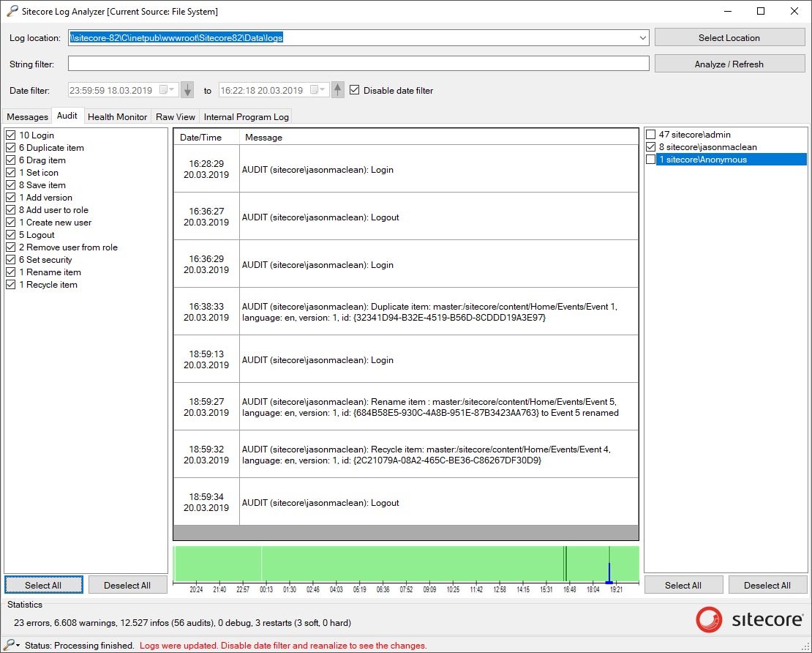The image size is (812, 653).
Task: Uncheck the 8 sitecore\jasonmaclean user
Action: tap(651, 147)
